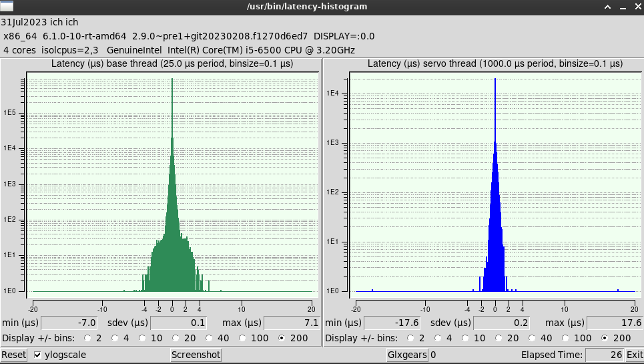
Task: Click the '31Jul2023 ich ich' text
Action: [39, 22]
